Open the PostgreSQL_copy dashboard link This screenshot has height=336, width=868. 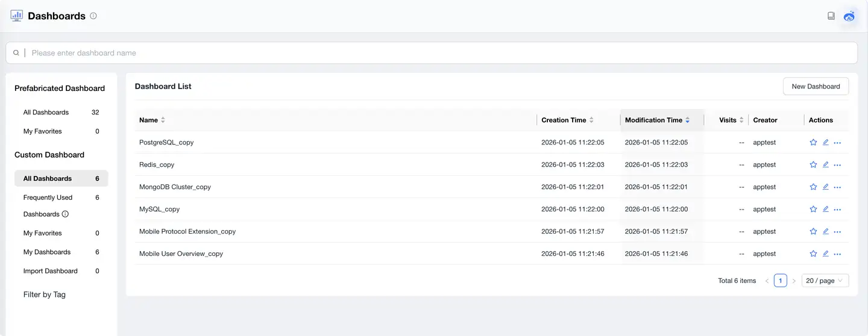tap(166, 143)
